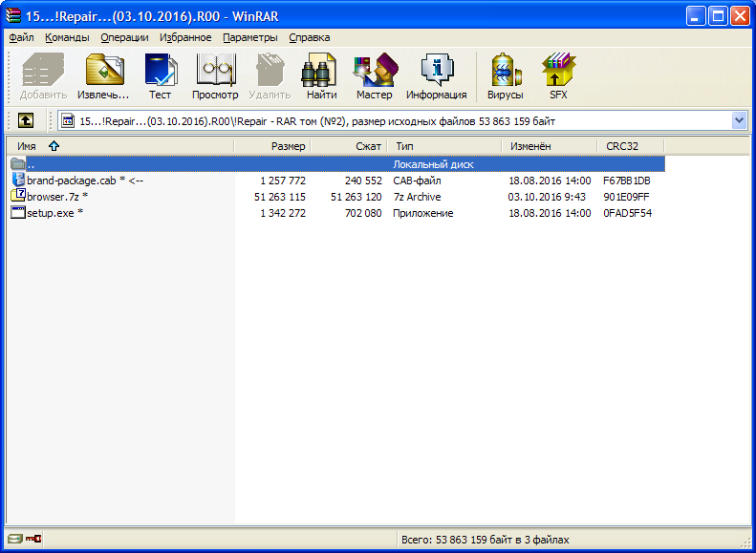Open the Найти search binoculars

pos(321,77)
